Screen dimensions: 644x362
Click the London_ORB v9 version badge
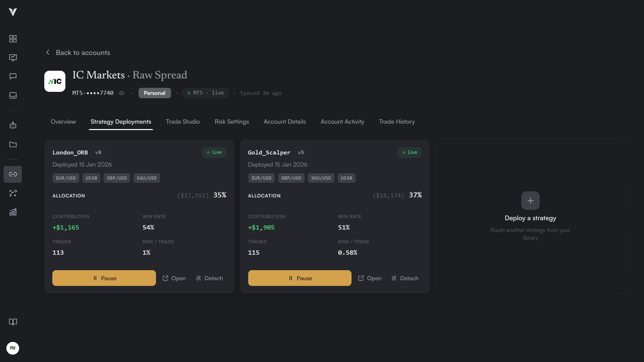[98, 153]
